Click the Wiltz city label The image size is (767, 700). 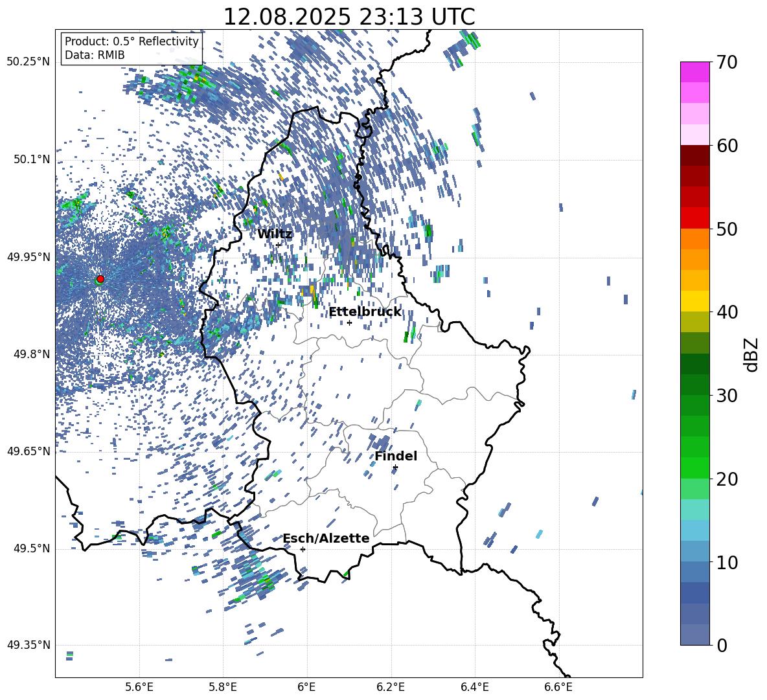coord(275,234)
